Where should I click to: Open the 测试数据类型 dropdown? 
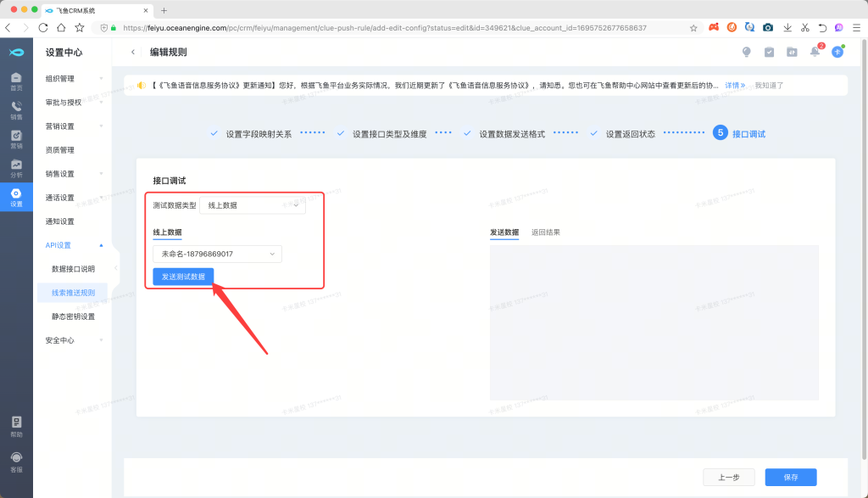252,205
